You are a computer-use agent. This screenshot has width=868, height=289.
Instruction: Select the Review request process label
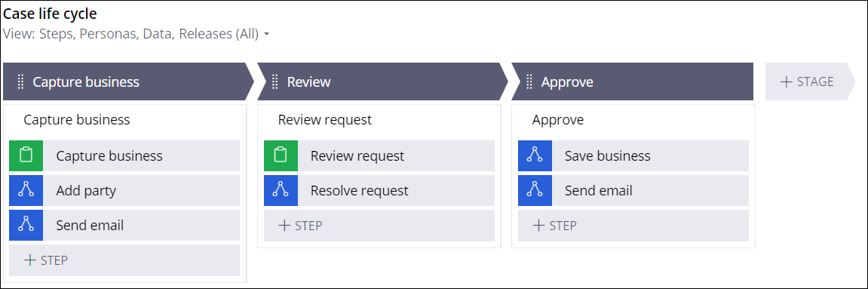pyautogui.click(x=324, y=119)
